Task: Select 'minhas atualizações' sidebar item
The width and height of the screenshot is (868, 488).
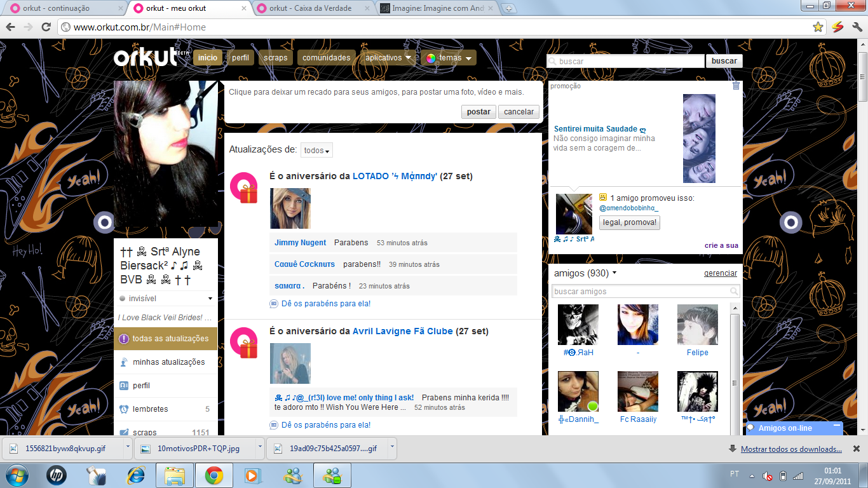Action: (x=166, y=362)
